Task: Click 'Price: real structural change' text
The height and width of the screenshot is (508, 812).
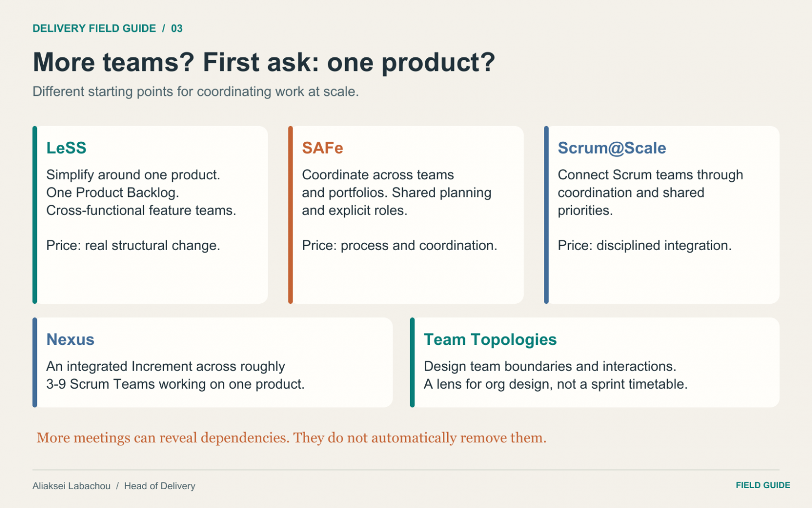Action: point(133,245)
